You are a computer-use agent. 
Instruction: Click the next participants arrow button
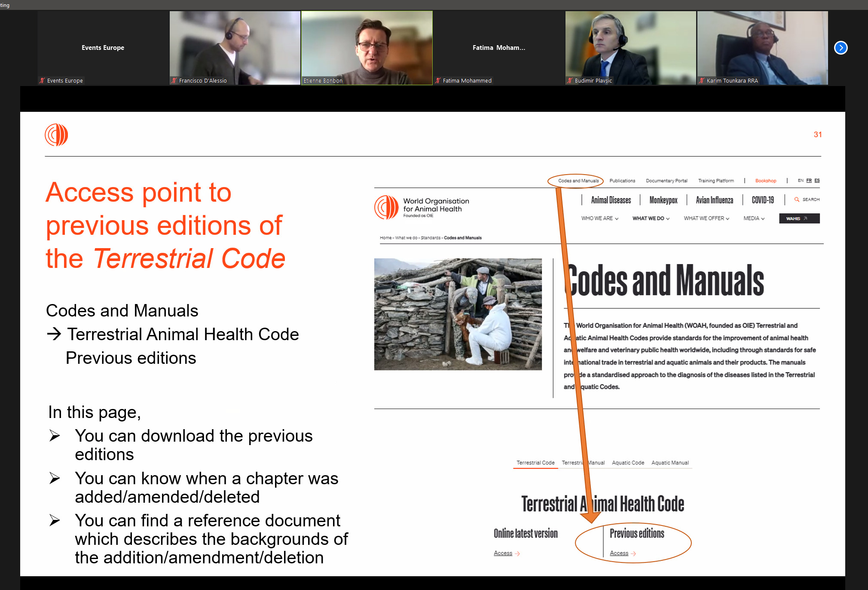(840, 48)
